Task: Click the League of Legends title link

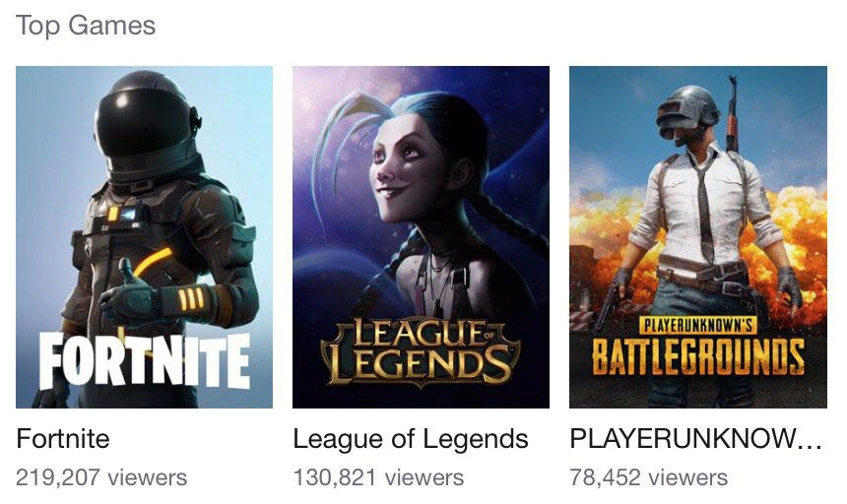Action: (411, 438)
